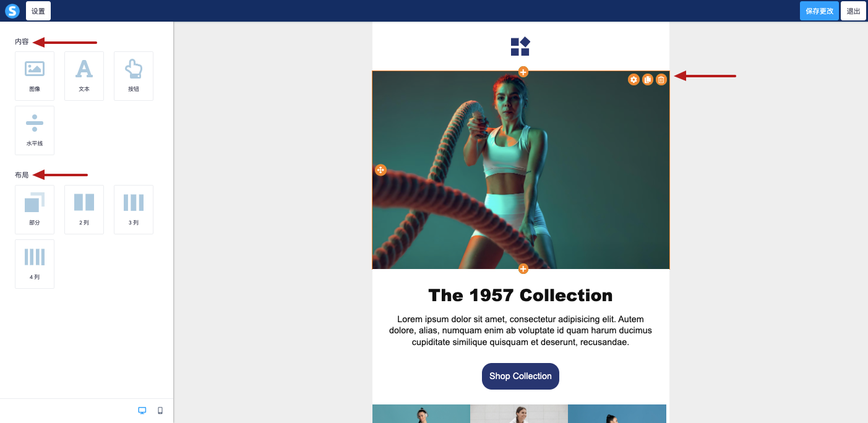Choose the 3 列 three-column layout

(134, 210)
